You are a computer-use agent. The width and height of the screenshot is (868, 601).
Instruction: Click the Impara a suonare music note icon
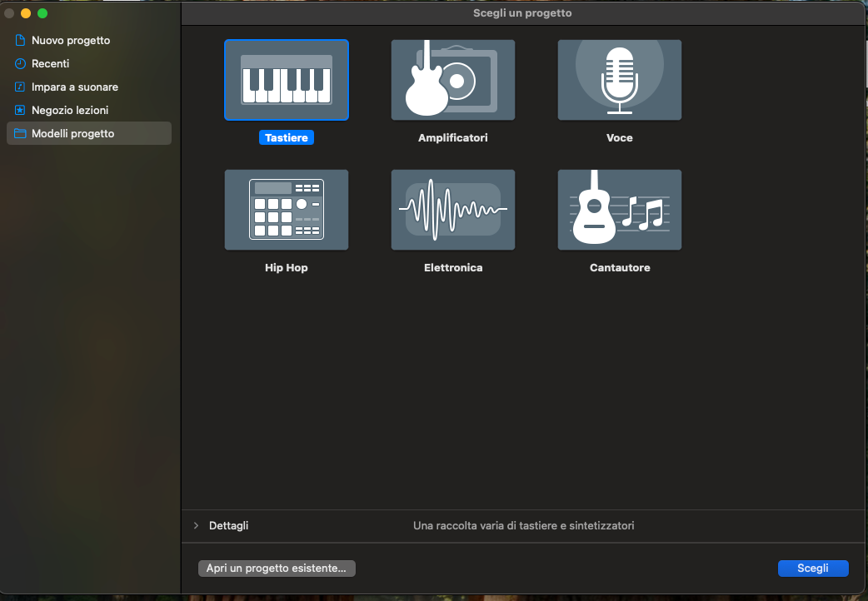20,87
